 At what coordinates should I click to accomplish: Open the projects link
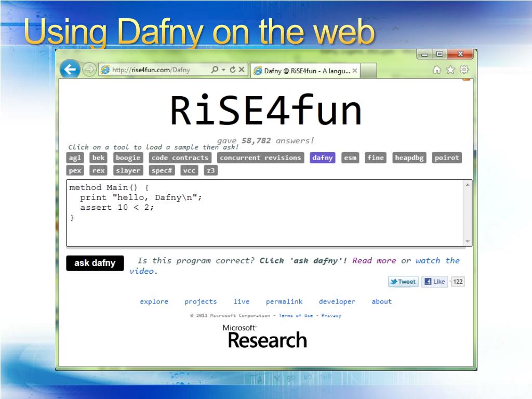(x=201, y=301)
